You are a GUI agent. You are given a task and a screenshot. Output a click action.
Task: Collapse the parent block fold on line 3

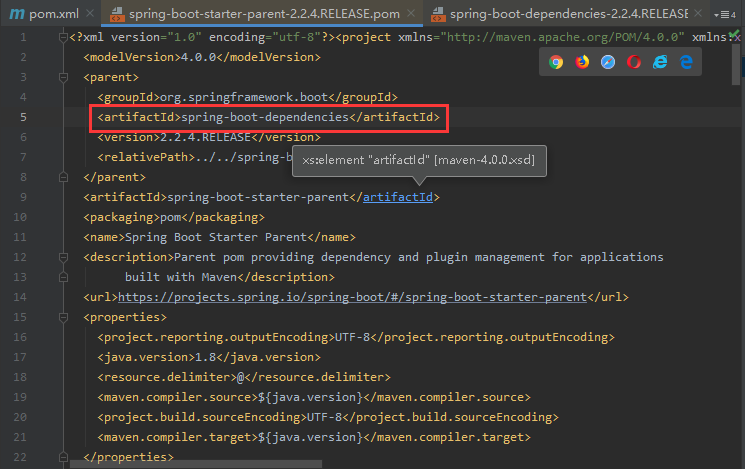pos(63,77)
